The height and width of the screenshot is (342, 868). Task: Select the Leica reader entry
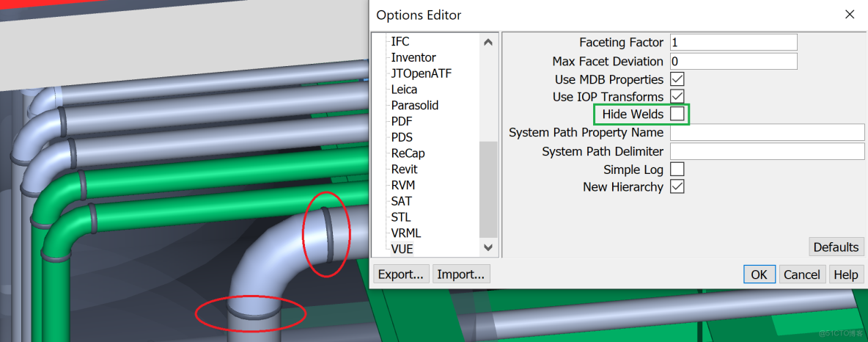tap(404, 90)
